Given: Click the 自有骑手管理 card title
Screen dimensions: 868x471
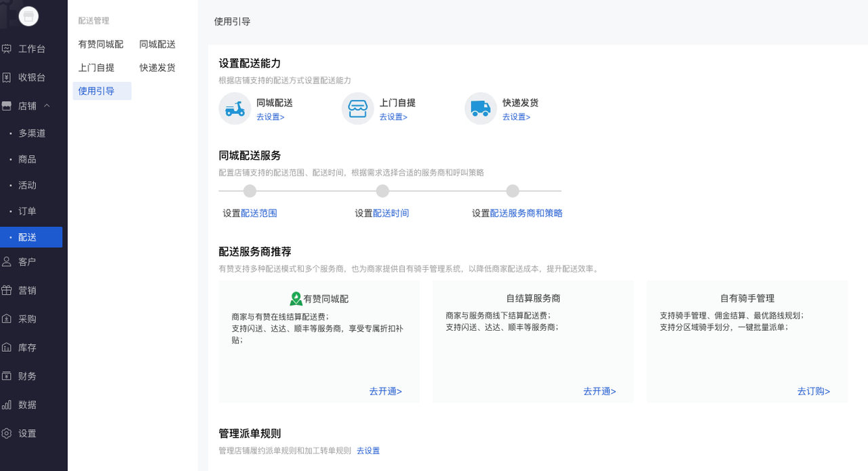Looking at the screenshot, I should pyautogui.click(x=747, y=298).
